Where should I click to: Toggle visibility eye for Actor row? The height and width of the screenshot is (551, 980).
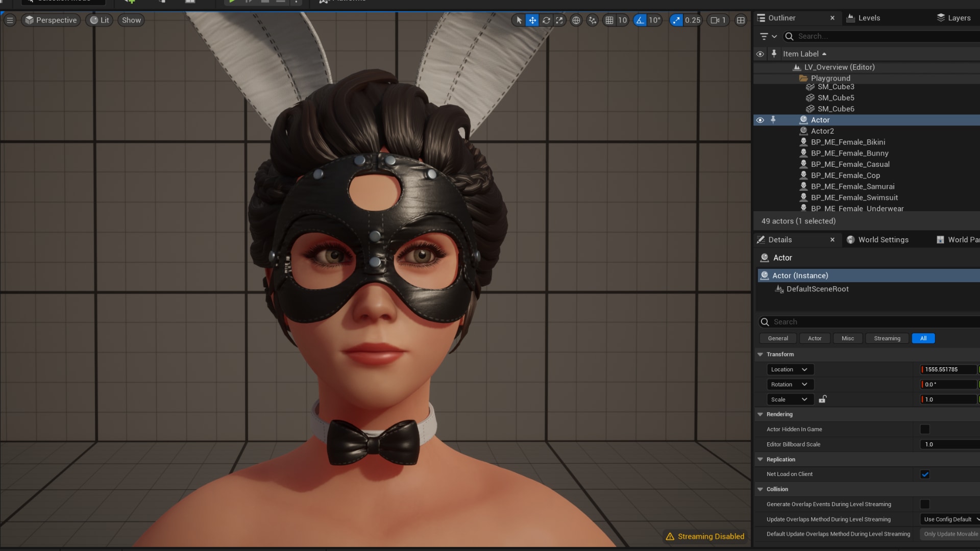tap(760, 120)
